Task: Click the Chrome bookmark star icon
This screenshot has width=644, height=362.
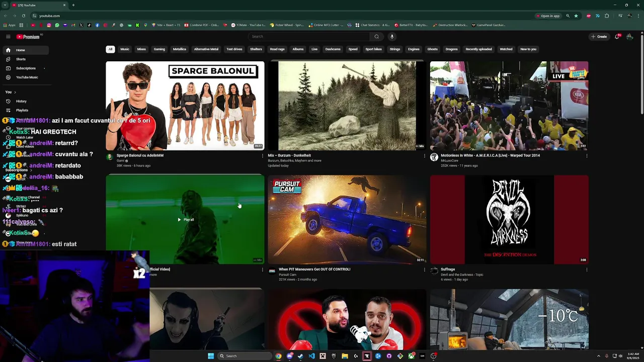Action: tap(576, 16)
